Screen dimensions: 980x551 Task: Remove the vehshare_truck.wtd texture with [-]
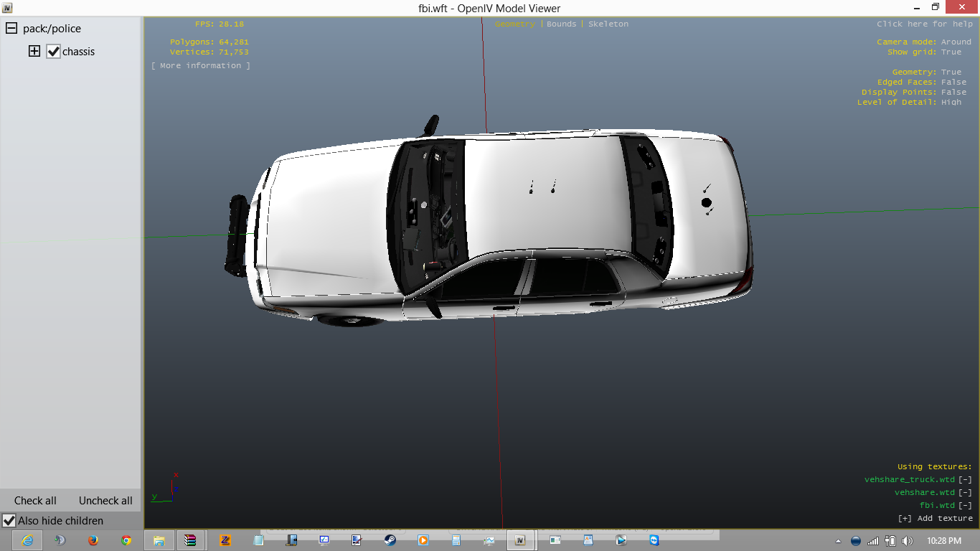click(x=965, y=479)
